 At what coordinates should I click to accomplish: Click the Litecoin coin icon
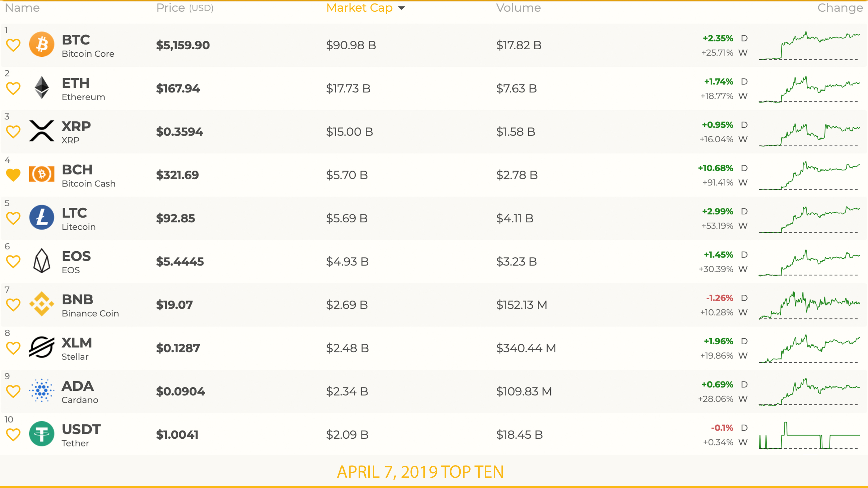click(42, 217)
